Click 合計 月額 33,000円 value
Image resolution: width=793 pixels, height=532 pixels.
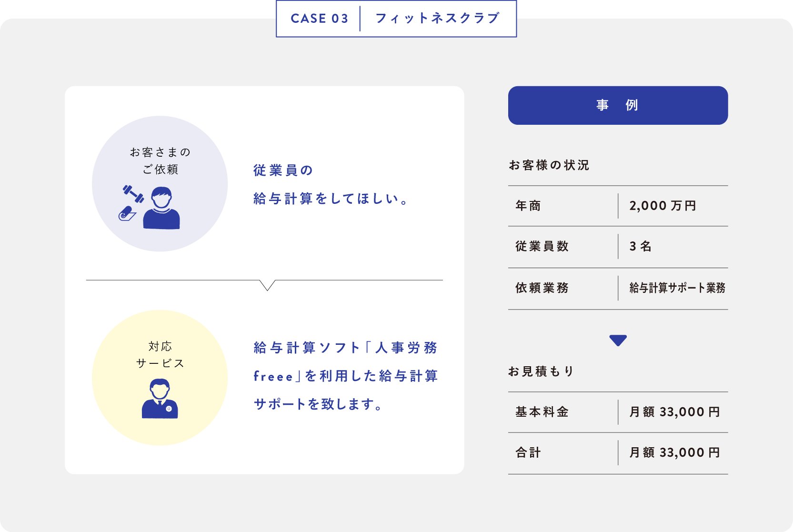674,452
